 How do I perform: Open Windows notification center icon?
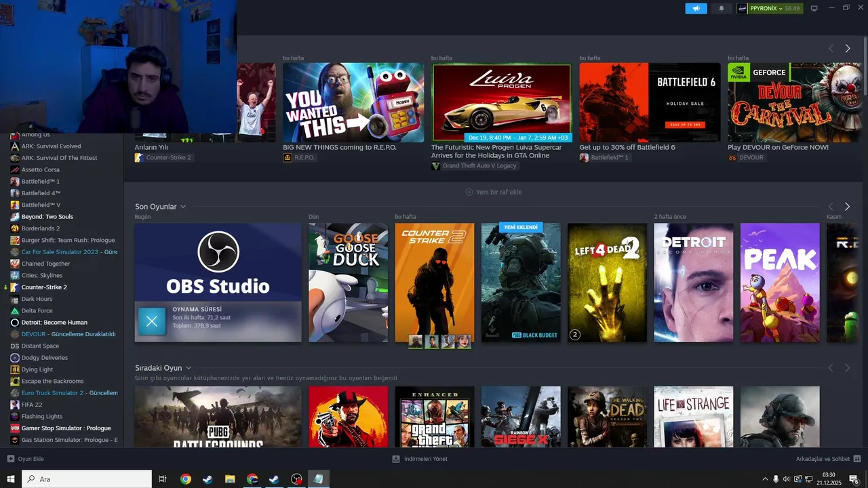coord(854,479)
